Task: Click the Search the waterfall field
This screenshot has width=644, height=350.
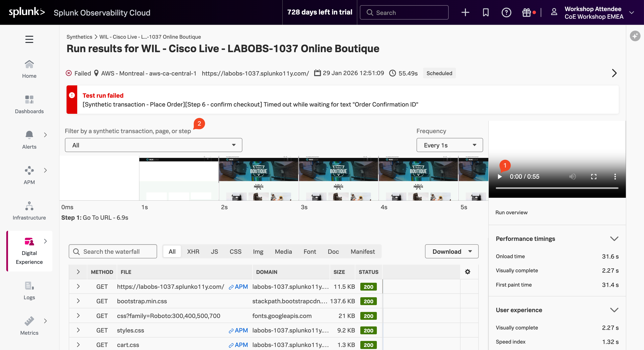Action: click(113, 252)
